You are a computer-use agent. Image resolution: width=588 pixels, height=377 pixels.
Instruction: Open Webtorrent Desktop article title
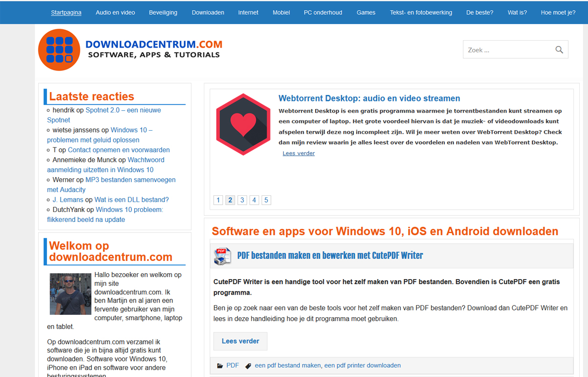pos(369,98)
